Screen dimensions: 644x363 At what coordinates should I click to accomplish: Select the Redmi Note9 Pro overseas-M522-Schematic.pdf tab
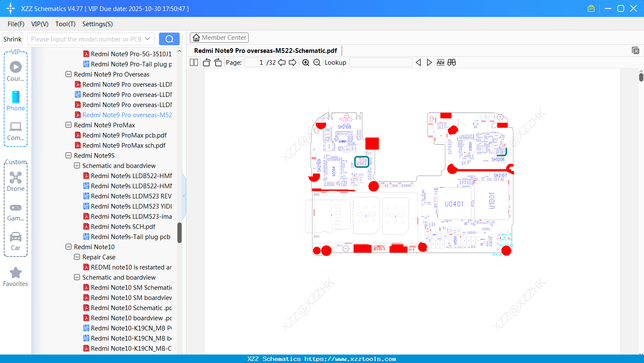click(266, 51)
